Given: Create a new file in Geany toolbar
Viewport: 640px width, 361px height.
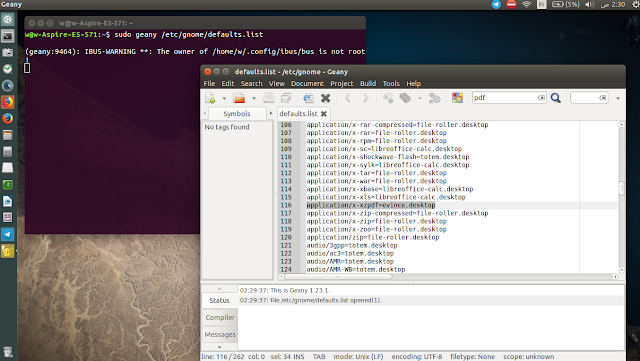Looking at the screenshot, I should [x=210, y=98].
